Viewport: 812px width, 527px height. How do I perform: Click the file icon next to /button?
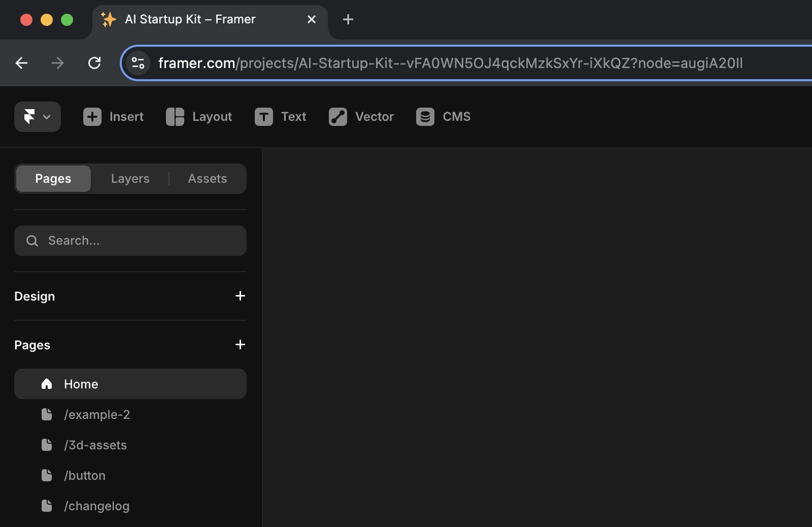click(x=47, y=475)
